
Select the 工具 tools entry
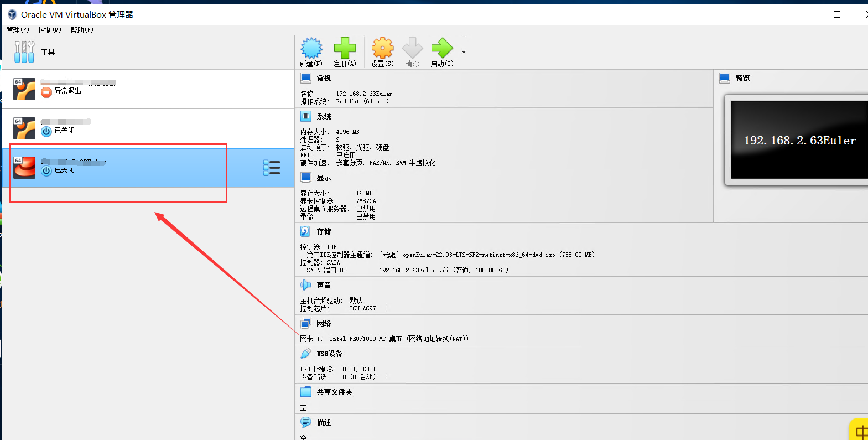(148, 52)
